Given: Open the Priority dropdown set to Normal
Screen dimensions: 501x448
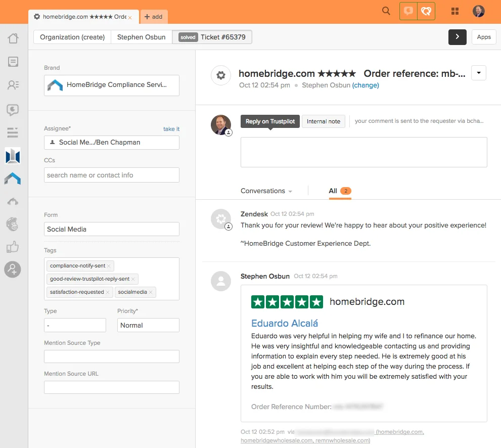Looking at the screenshot, I should pyautogui.click(x=148, y=325).
